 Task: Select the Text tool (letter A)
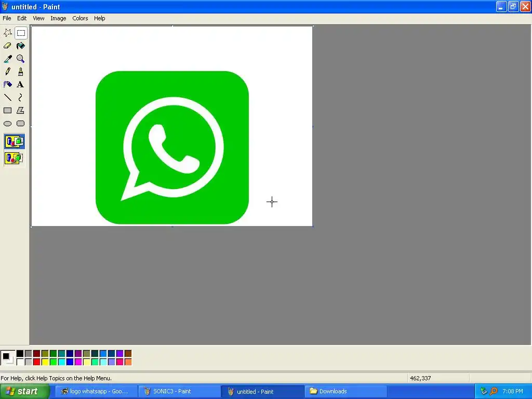click(21, 85)
